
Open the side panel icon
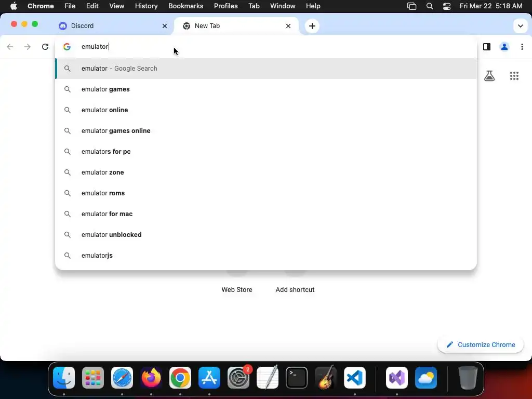pyautogui.click(x=486, y=47)
